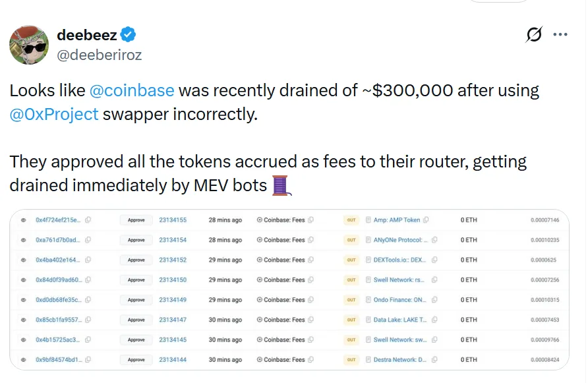Click the Coinbase: Fees copy icon in first row
588x383 pixels.
pos(311,220)
